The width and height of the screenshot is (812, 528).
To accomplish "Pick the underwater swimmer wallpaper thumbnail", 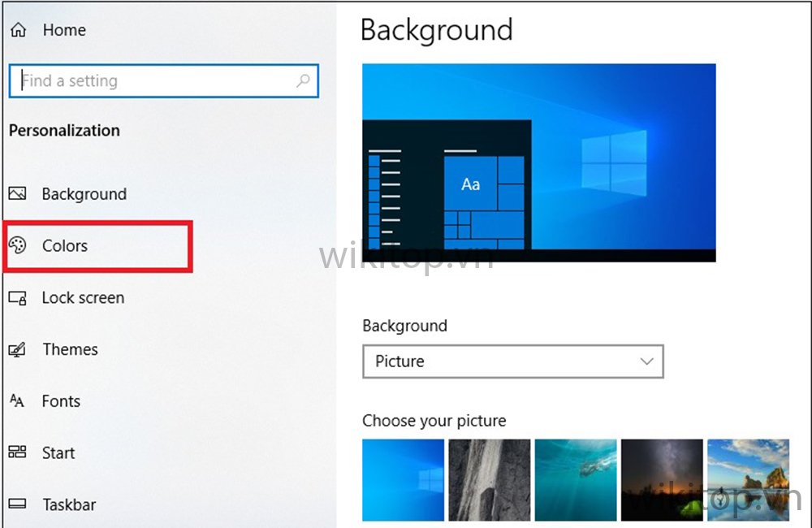I will click(576, 480).
